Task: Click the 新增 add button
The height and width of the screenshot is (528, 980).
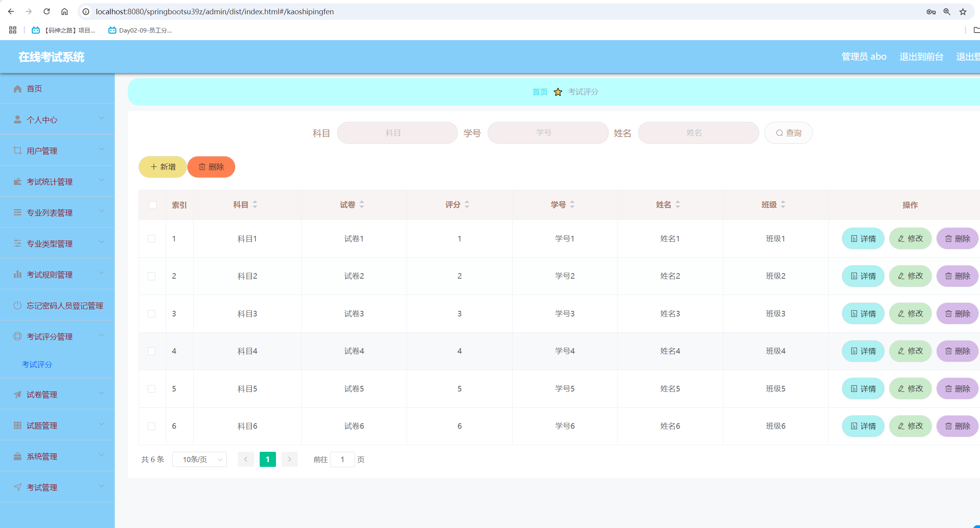Action: (163, 167)
